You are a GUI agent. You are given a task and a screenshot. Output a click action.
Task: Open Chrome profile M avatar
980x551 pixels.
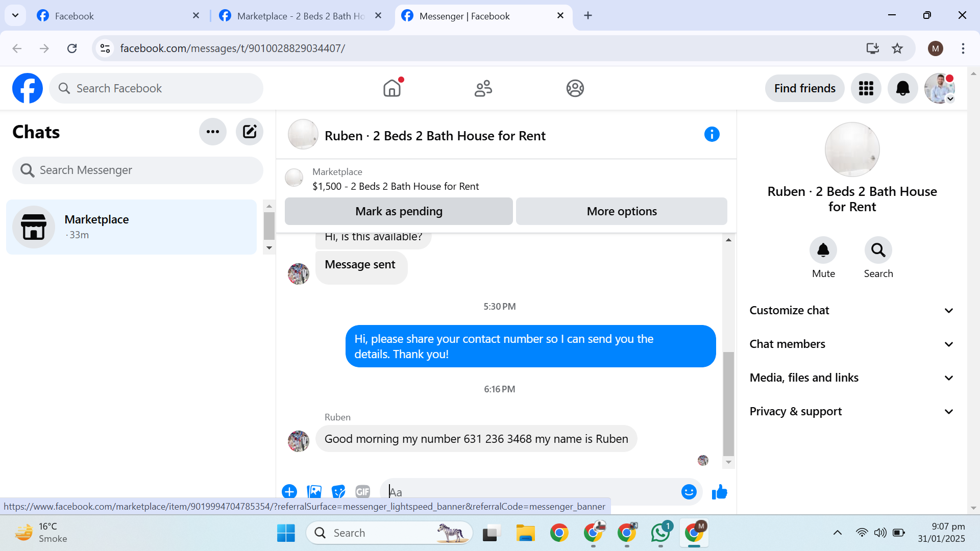tap(936, 48)
